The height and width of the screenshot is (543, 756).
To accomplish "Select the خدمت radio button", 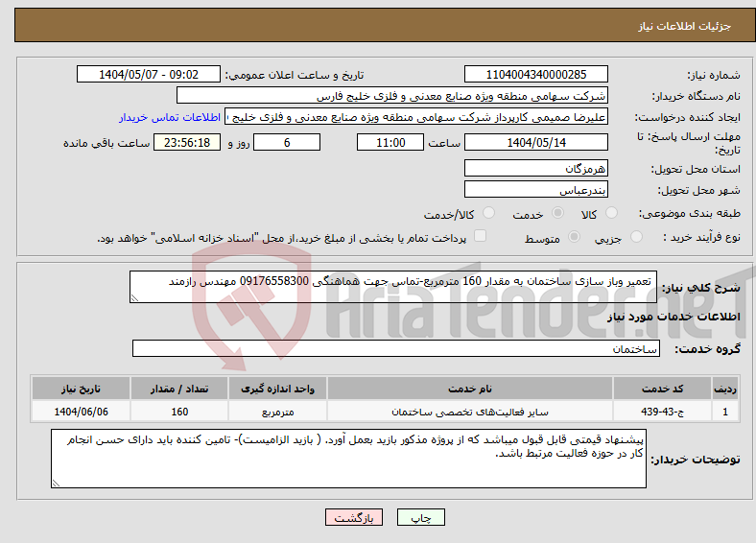I will point(557,213).
